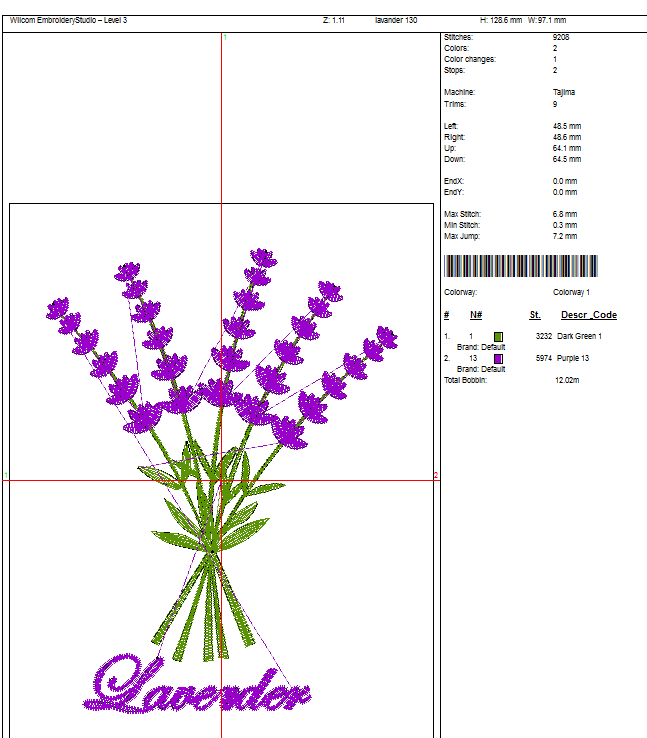Select the Total Bobbin 12.02m value
The width and height of the screenshot is (647, 738).
tap(567, 380)
